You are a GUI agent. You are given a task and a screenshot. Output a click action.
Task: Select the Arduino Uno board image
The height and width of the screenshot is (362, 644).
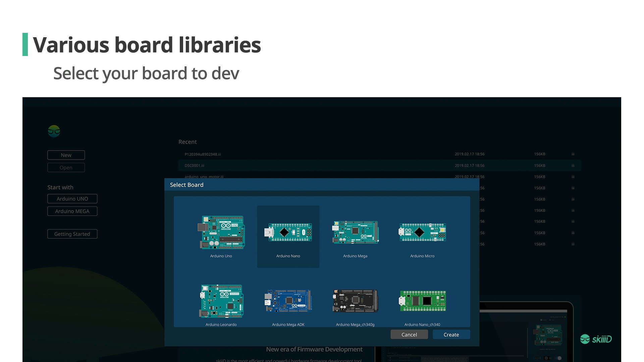coord(221,232)
